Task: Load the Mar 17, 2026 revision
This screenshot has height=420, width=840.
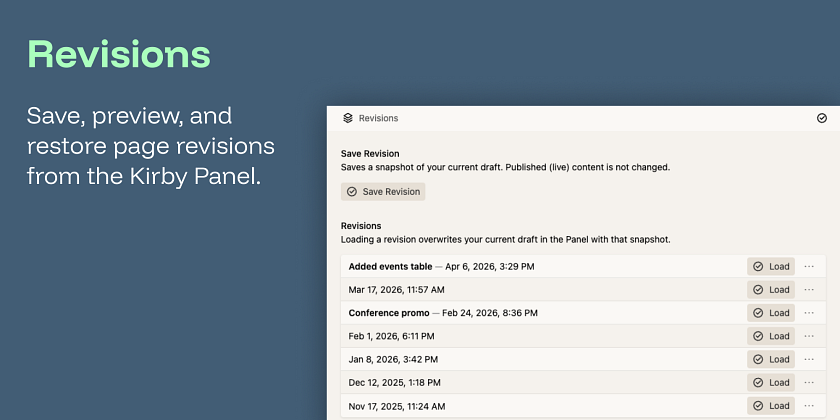Action: click(x=771, y=290)
